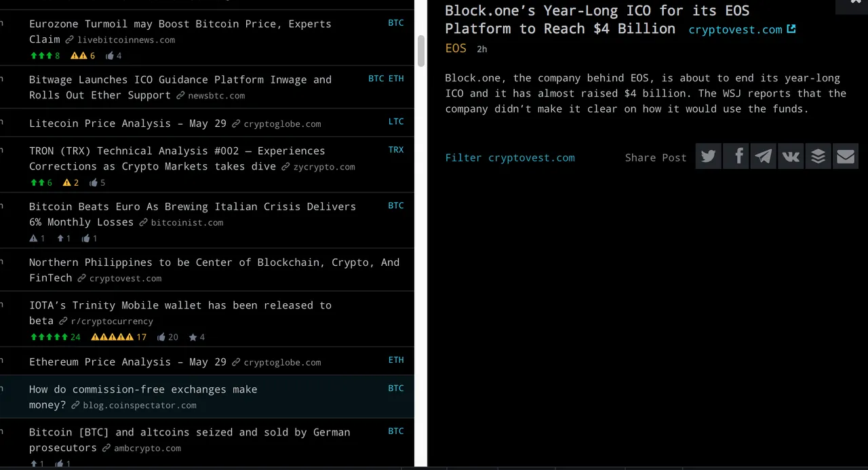The width and height of the screenshot is (868, 470).
Task: Visit cryptoglobe.com link on Ethereum analysis
Action: pyautogui.click(x=282, y=363)
